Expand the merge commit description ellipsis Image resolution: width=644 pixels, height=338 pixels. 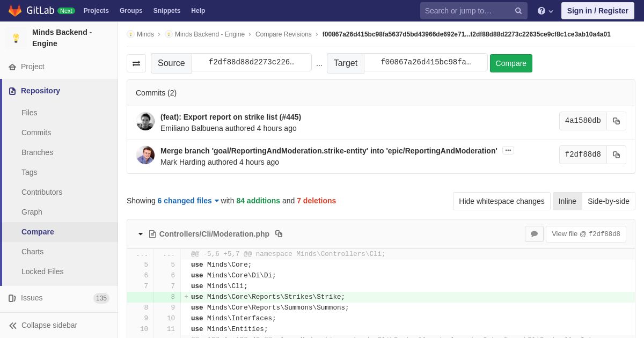click(x=508, y=151)
